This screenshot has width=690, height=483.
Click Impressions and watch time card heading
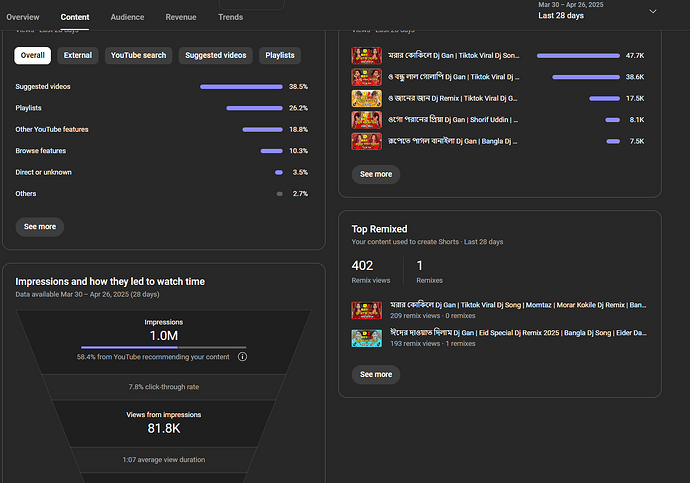[x=110, y=282]
